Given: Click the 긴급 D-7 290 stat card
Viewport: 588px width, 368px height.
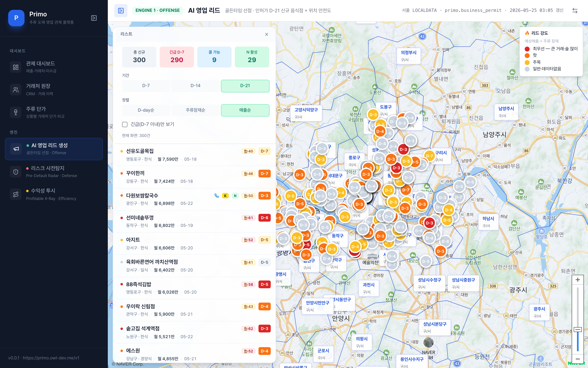Looking at the screenshot, I should (x=177, y=57).
